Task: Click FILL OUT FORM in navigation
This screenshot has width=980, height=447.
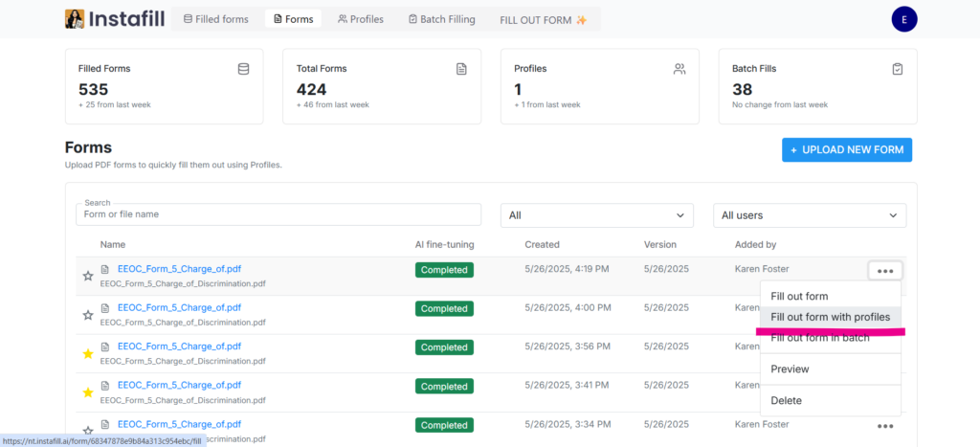Action: (x=544, y=20)
